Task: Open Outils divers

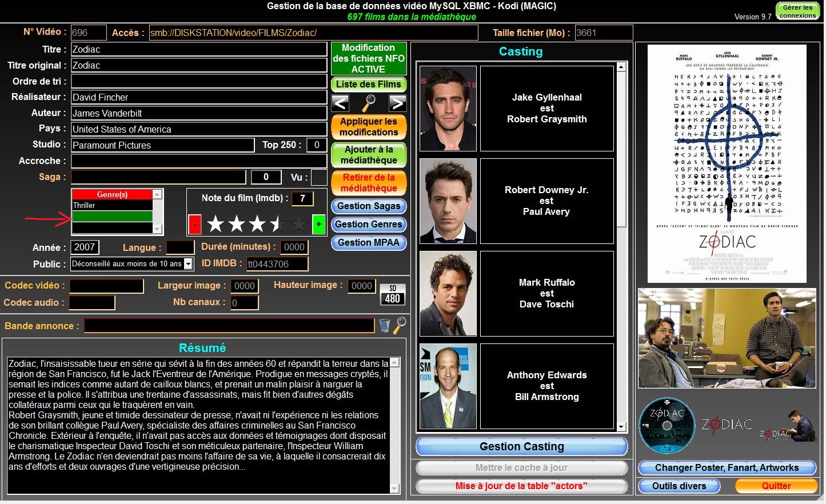Action: coord(679,486)
